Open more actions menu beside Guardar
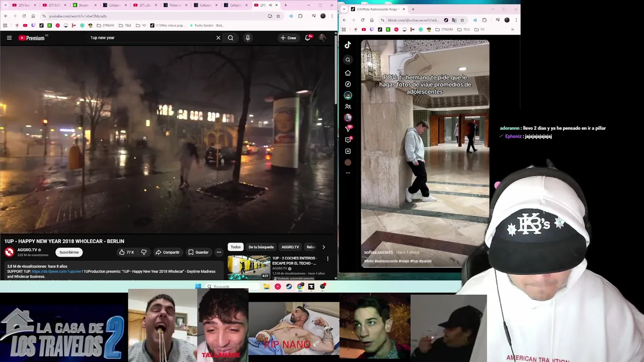This screenshot has width=644, height=362. pos(218,252)
